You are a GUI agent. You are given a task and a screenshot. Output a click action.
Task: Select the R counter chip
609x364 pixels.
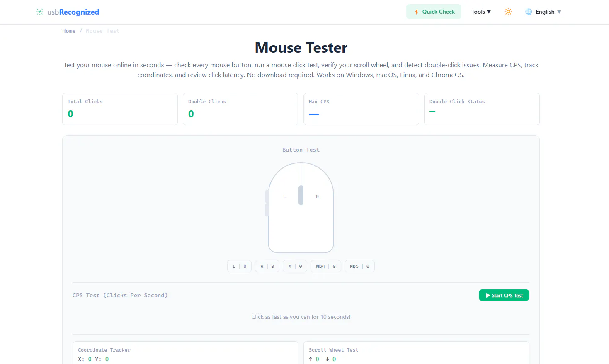(267, 266)
